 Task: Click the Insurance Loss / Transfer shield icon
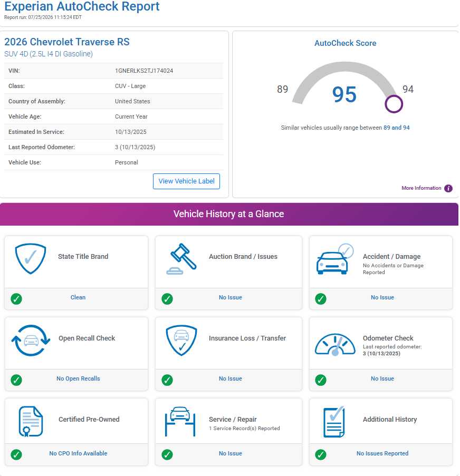pyautogui.click(x=181, y=341)
